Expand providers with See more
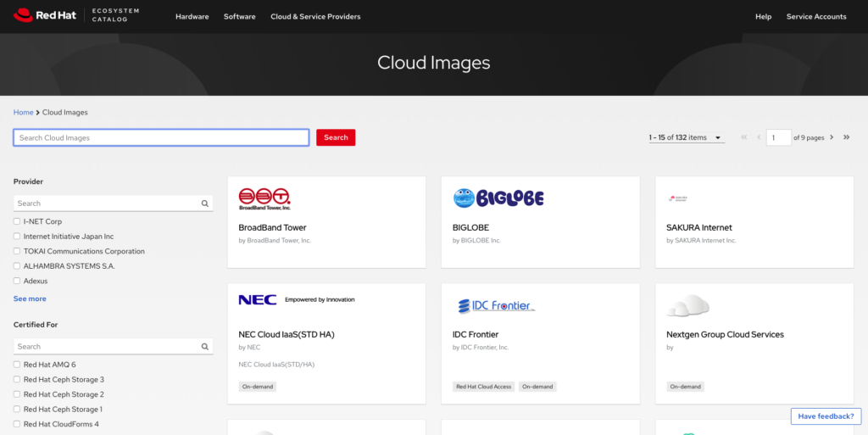The image size is (868, 435). tap(30, 298)
